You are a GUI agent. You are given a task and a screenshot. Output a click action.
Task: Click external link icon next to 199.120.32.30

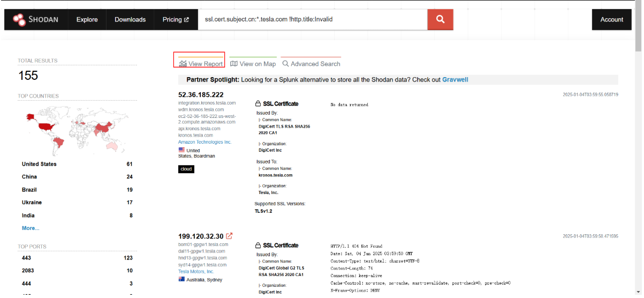(x=229, y=236)
